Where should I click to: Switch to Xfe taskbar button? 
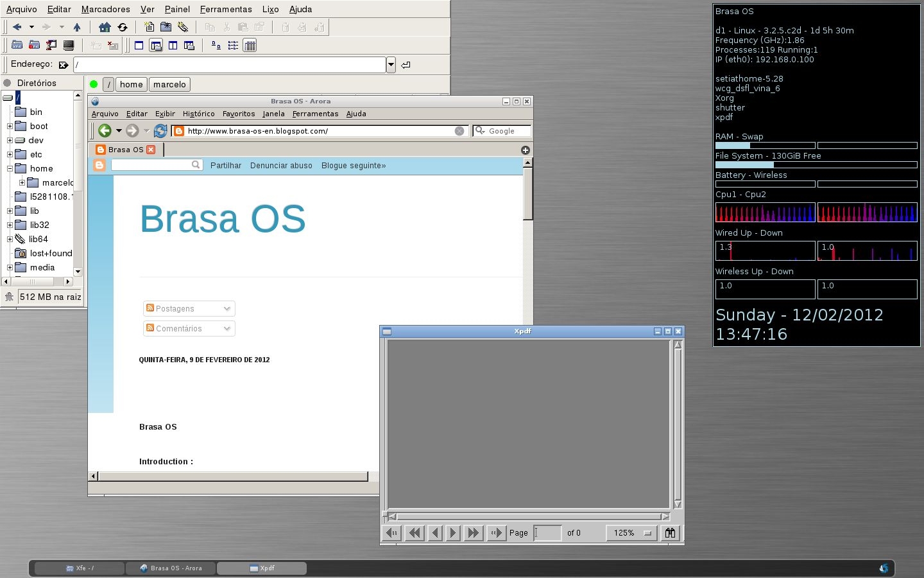coord(80,568)
